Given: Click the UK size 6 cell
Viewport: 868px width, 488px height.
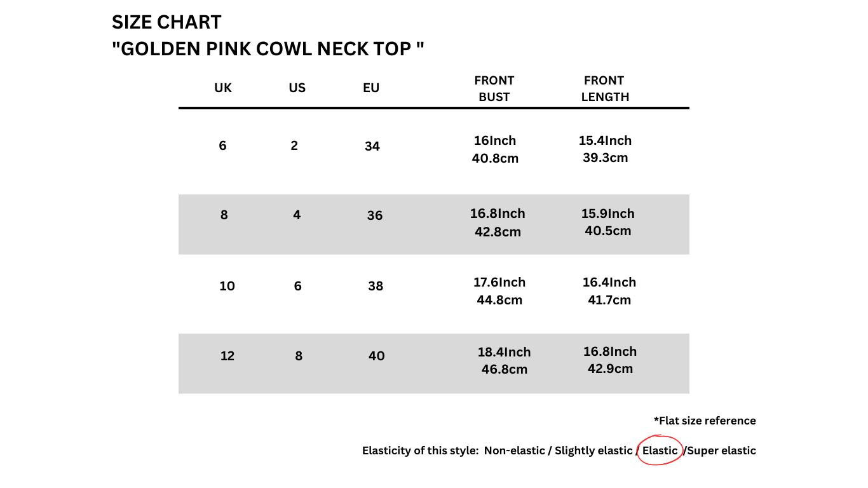Looking at the screenshot, I should [x=222, y=146].
